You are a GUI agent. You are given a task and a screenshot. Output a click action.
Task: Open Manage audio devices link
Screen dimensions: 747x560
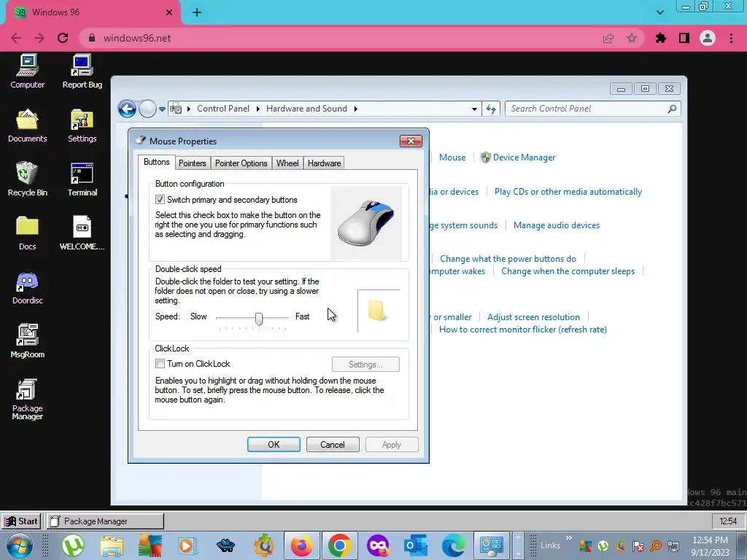557,225
